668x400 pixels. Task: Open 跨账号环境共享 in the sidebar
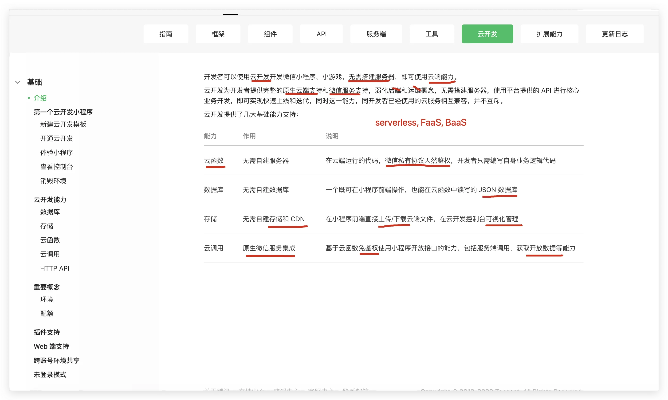coord(56,360)
